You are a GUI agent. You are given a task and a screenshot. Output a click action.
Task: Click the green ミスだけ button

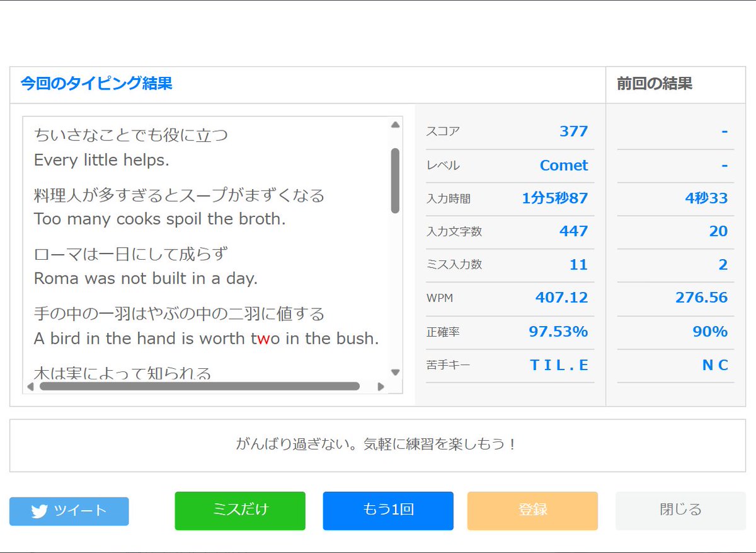pos(240,511)
